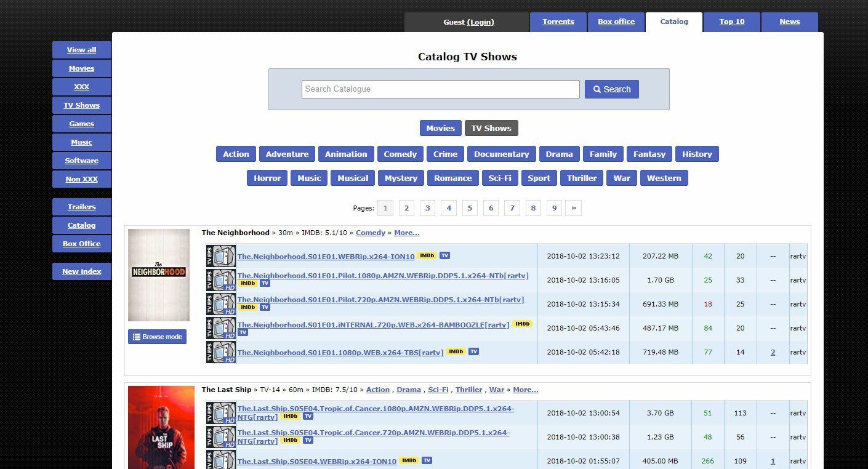Open Games category in sidebar

82,124
